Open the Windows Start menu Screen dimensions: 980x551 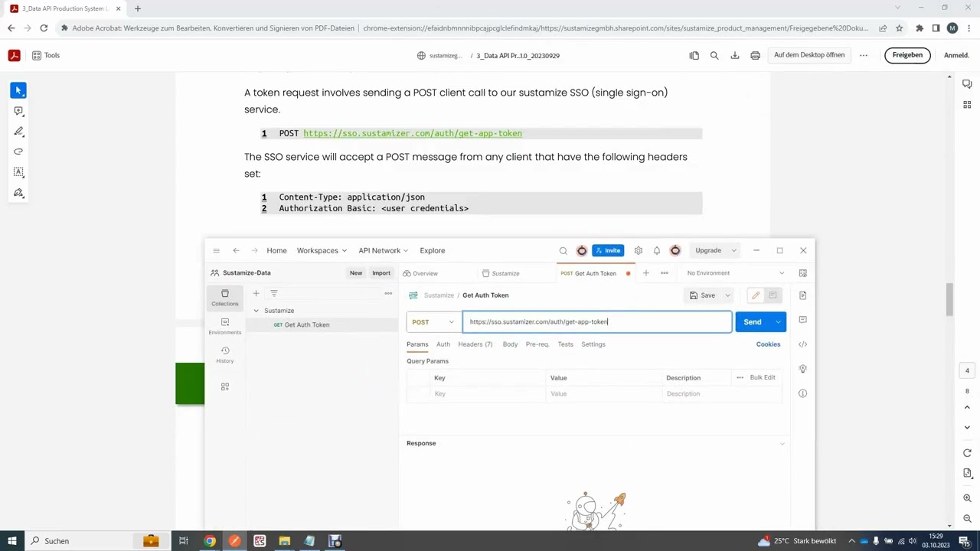pos(11,541)
